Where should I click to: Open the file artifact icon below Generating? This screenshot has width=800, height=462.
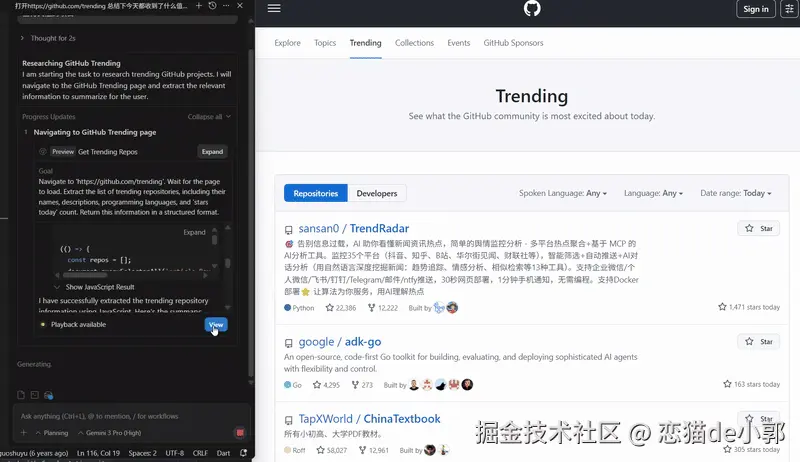21,395
